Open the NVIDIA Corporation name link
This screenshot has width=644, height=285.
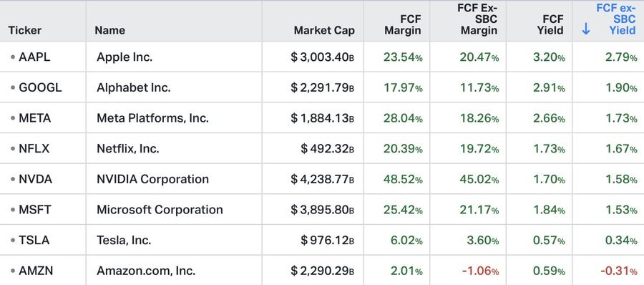153,179
